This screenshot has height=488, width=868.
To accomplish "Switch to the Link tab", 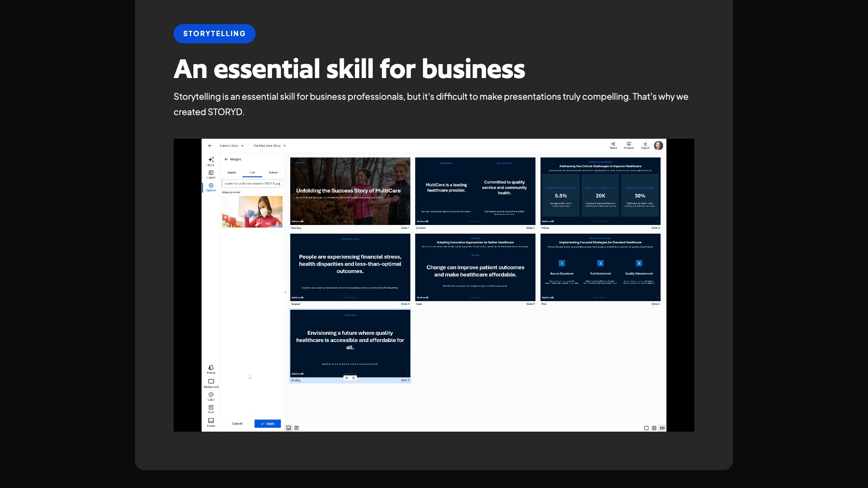I will point(252,172).
